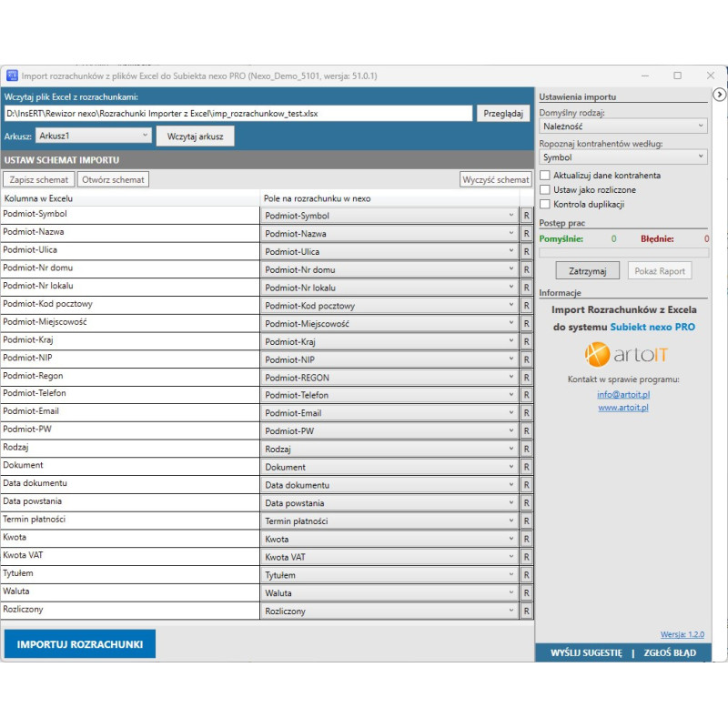This screenshot has width=728, height=728.
Task: Expand the Domyślny rodzaj dropdown
Action: pos(622,126)
